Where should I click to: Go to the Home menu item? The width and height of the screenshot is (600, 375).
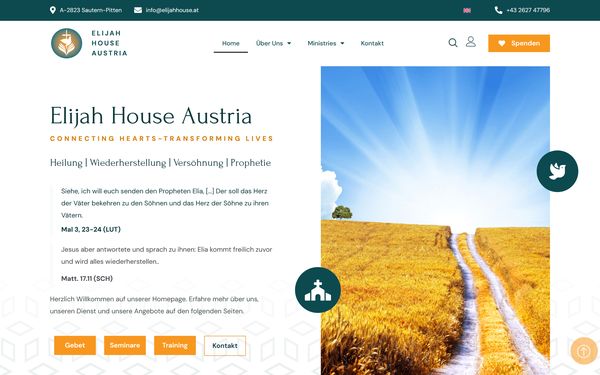coord(231,43)
